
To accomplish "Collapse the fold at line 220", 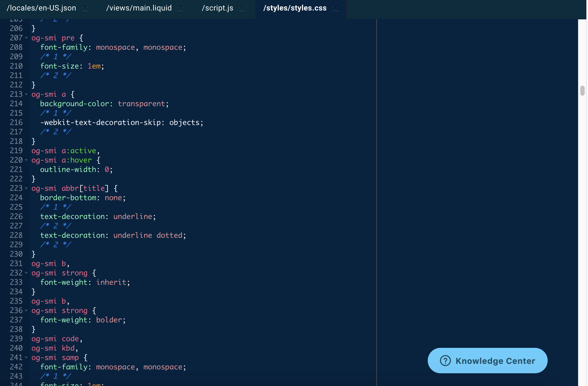I will click(x=26, y=160).
